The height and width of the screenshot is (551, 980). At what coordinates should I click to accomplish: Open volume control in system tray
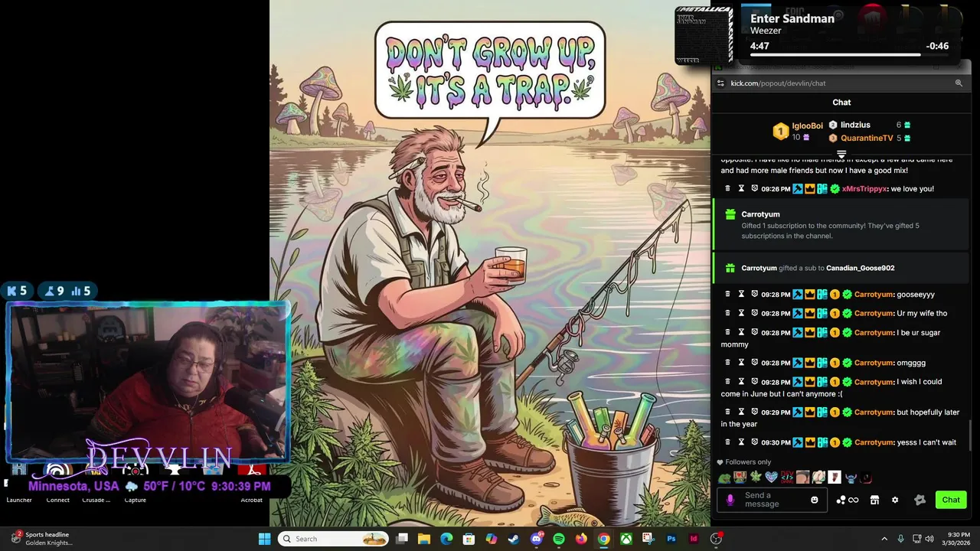[929, 539]
